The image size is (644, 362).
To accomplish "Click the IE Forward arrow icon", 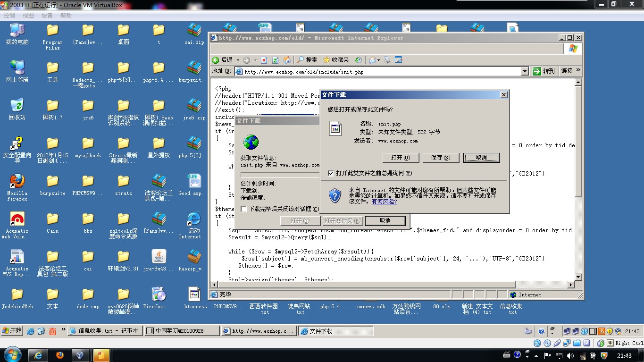I will (x=248, y=60).
